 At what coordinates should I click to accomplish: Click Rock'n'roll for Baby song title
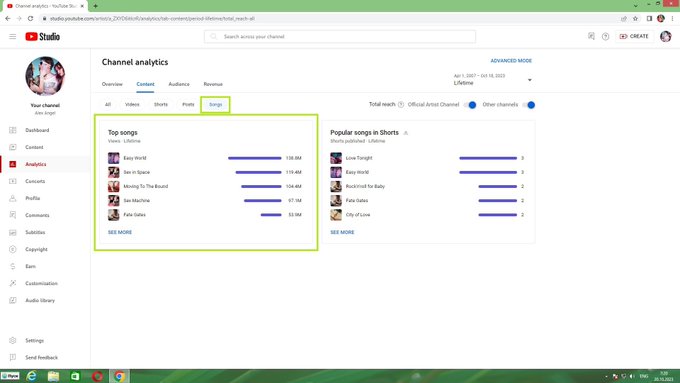pos(365,186)
